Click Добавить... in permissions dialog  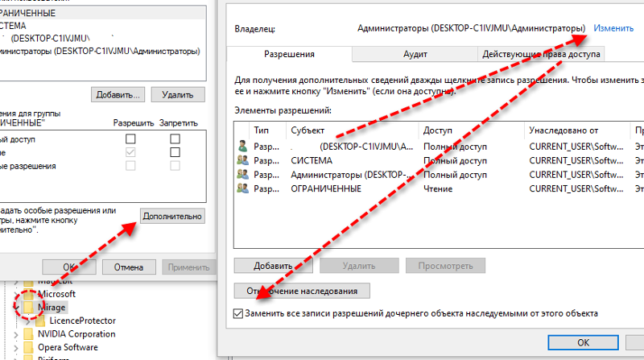tap(118, 95)
